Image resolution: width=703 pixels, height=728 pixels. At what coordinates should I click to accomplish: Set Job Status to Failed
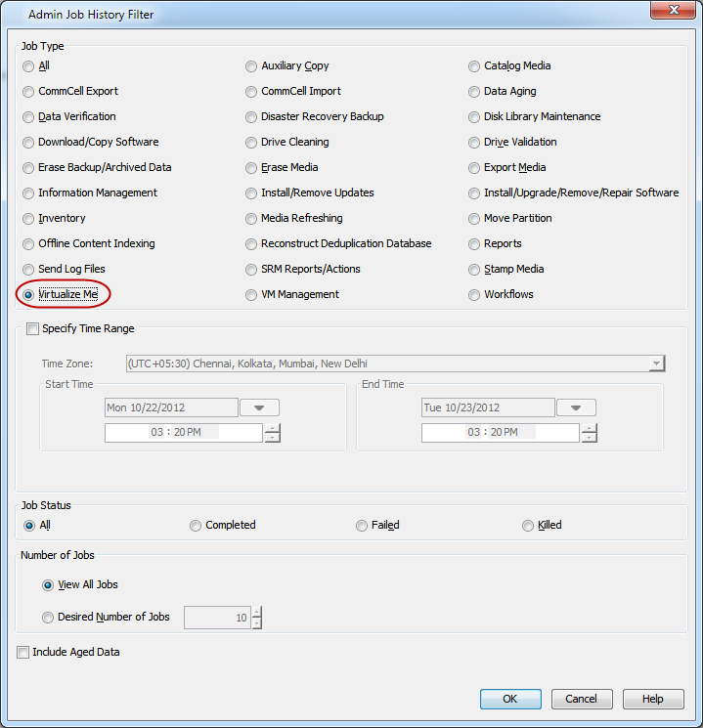pyautogui.click(x=362, y=526)
